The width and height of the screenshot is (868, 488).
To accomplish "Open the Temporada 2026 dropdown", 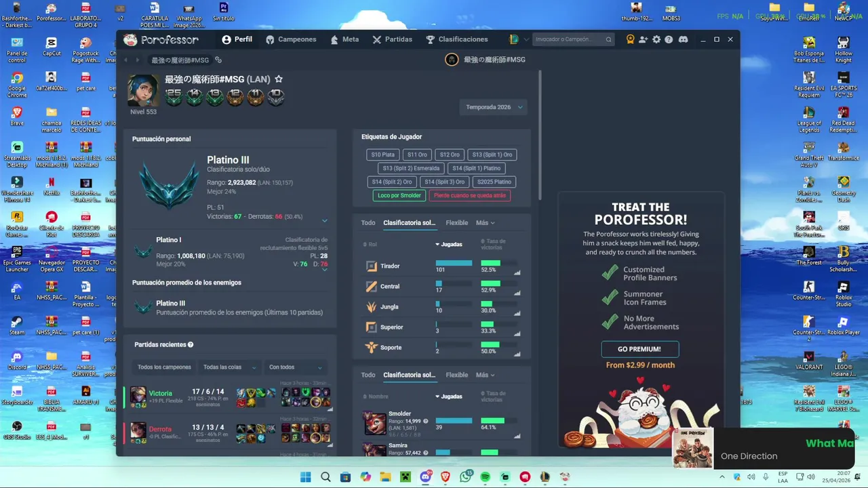I will (494, 107).
